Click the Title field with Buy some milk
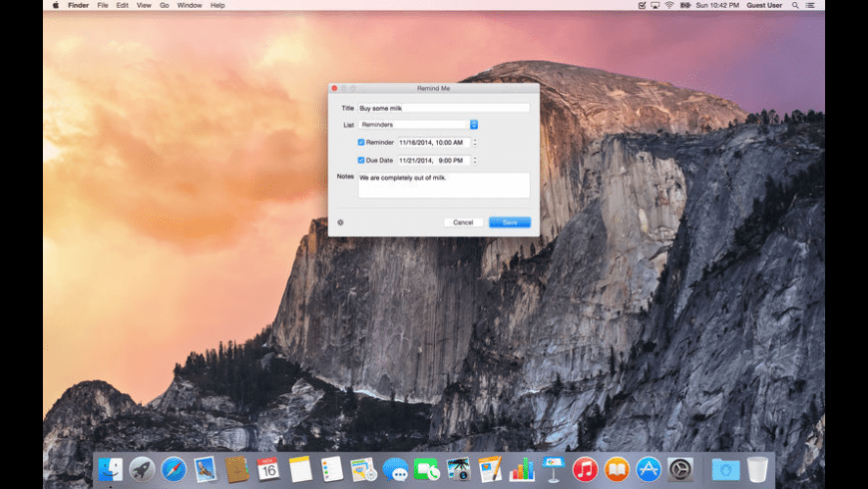868x489 pixels. coord(444,108)
